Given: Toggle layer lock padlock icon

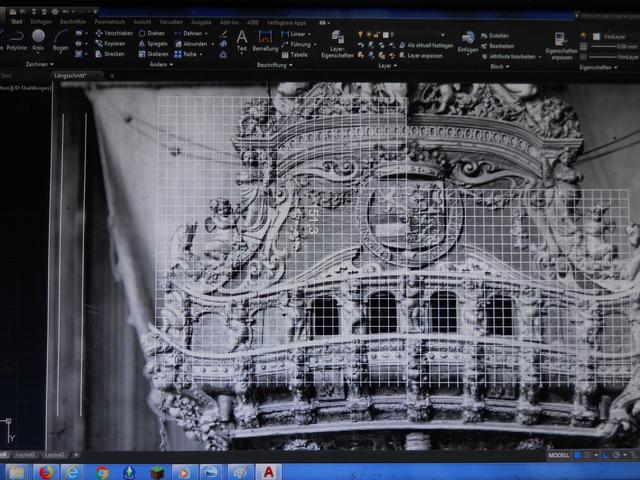Looking at the screenshot, I should tap(376, 35).
